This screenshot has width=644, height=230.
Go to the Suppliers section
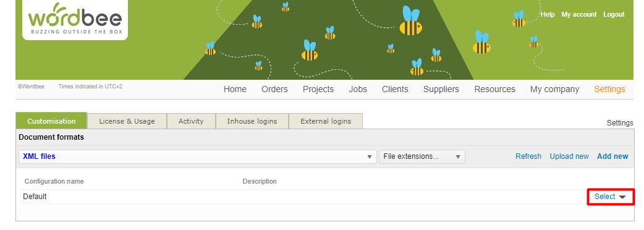[x=441, y=89]
